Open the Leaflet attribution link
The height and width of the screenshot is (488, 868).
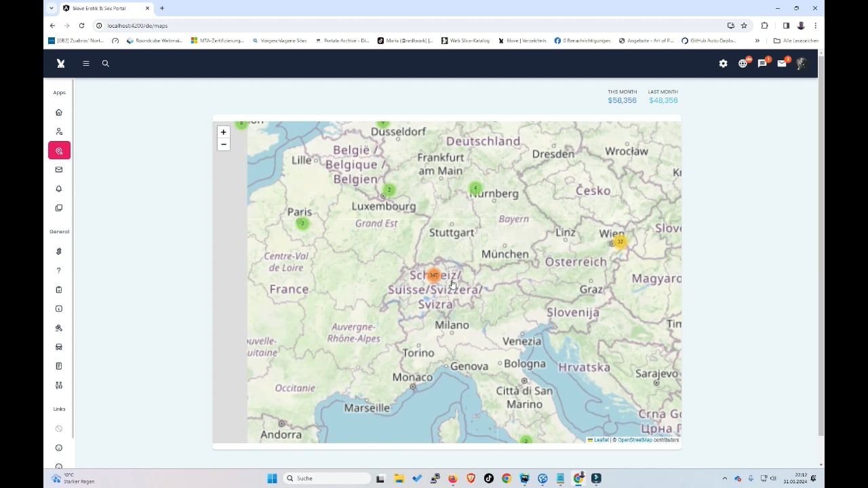click(x=601, y=440)
